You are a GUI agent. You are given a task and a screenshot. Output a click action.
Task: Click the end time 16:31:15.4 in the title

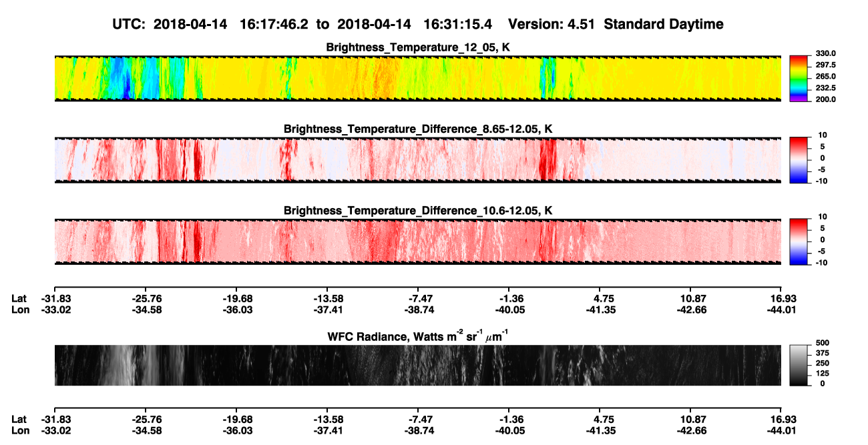pos(457,24)
